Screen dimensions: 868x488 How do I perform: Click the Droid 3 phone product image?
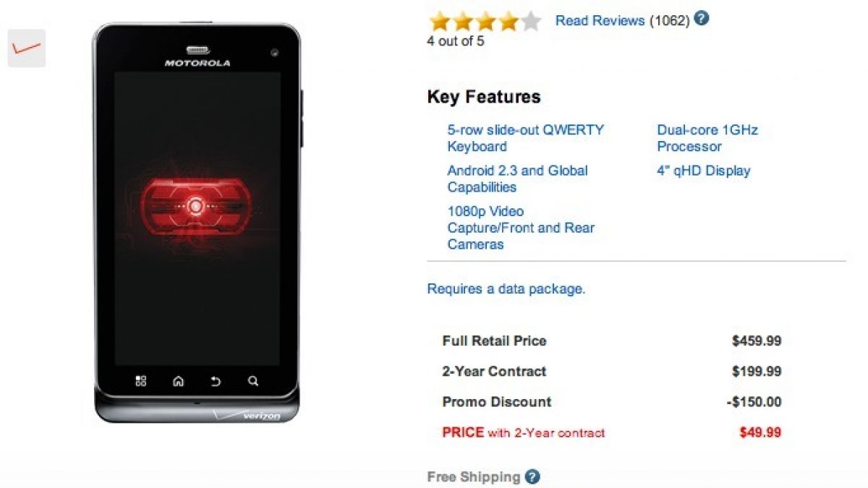[x=197, y=223]
